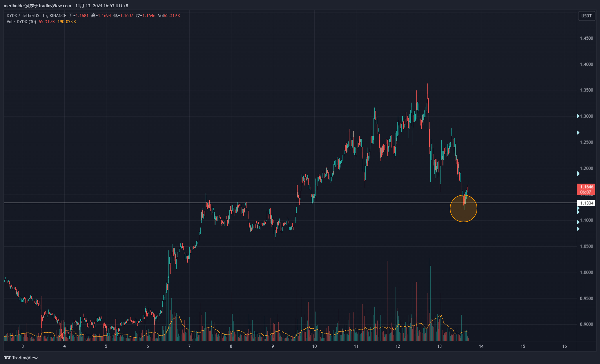
Task: Click the 低=1.1607 low value in legend
Action: click(123, 16)
